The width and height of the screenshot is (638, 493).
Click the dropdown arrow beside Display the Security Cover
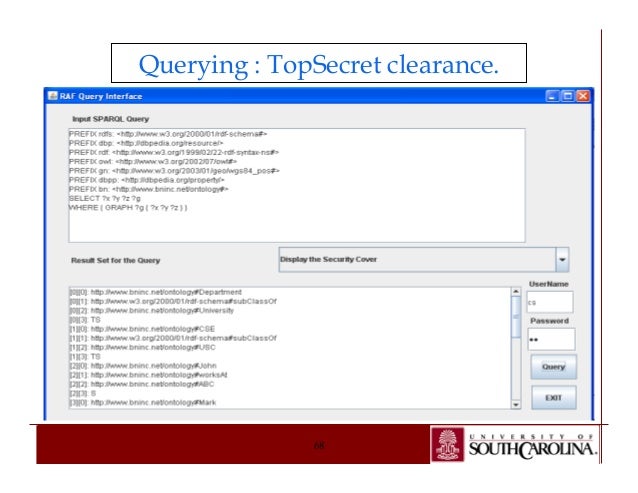pyautogui.click(x=562, y=260)
